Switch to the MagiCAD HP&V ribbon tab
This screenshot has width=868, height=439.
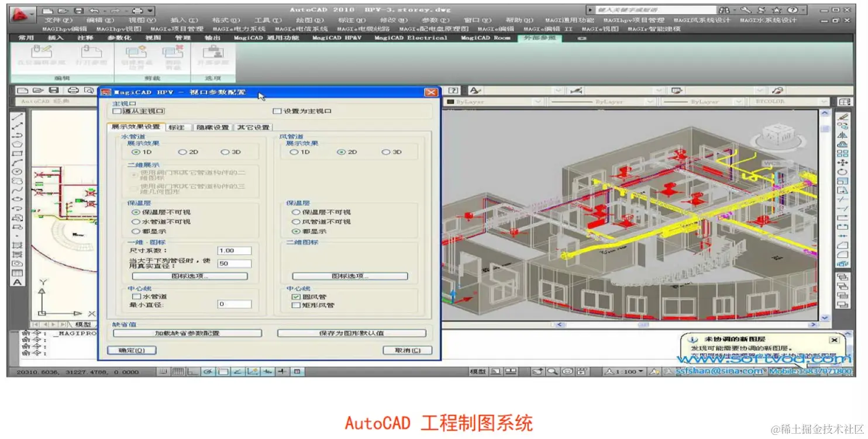[x=338, y=37]
